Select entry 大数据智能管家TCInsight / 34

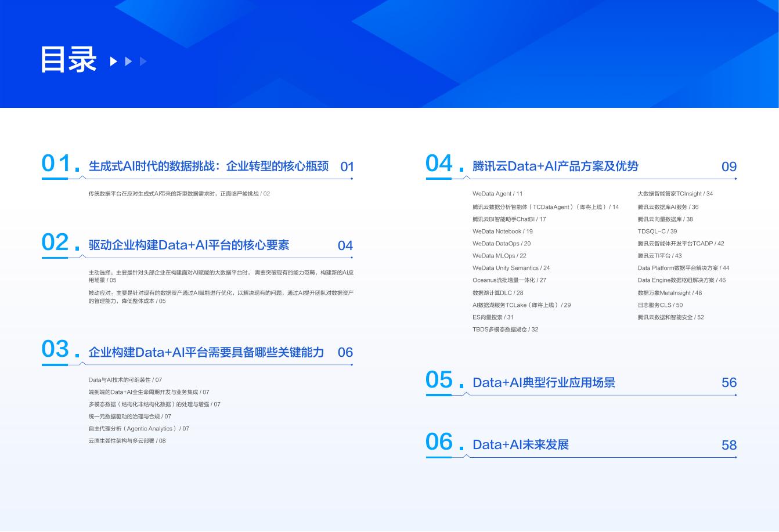coord(675,194)
